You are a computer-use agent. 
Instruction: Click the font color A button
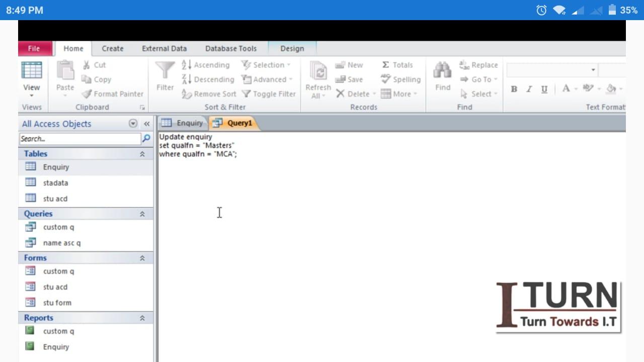point(566,88)
